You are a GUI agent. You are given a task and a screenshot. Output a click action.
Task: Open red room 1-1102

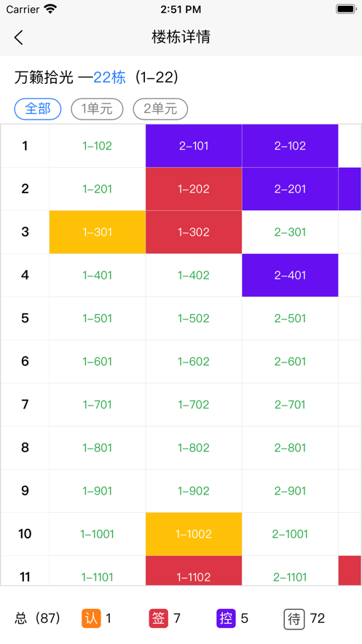click(x=194, y=570)
